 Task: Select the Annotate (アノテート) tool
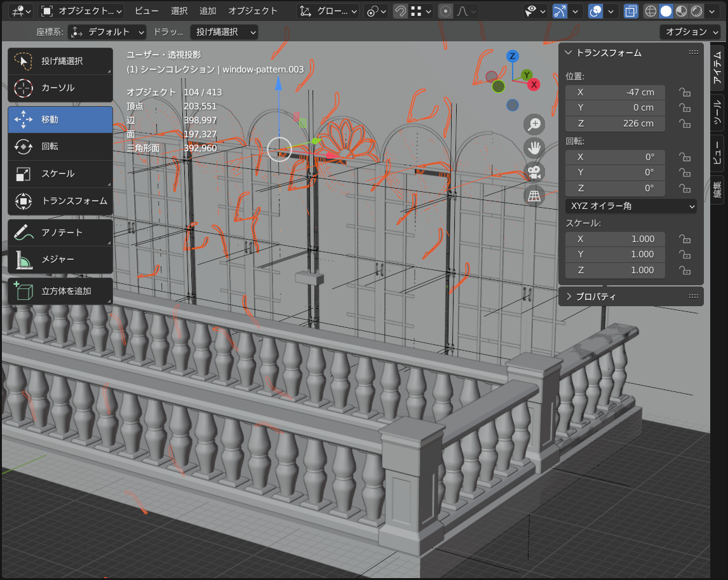point(60,233)
